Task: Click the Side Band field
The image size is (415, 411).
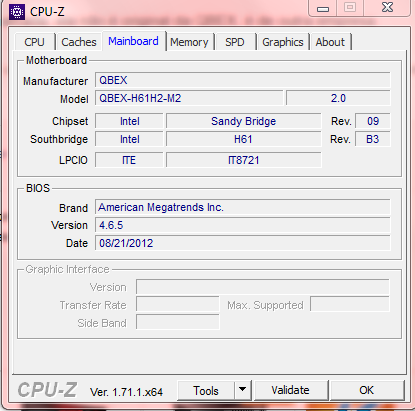Action: 178,322
